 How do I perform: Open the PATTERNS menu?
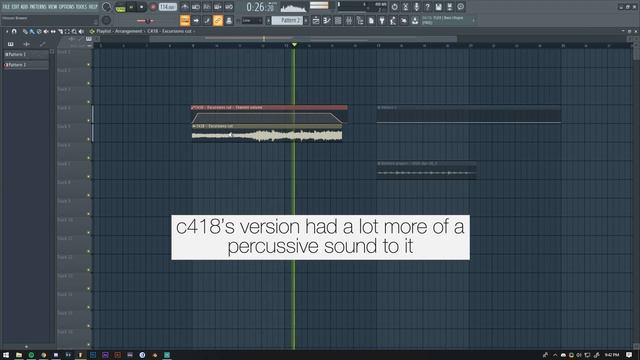pos(38,7)
